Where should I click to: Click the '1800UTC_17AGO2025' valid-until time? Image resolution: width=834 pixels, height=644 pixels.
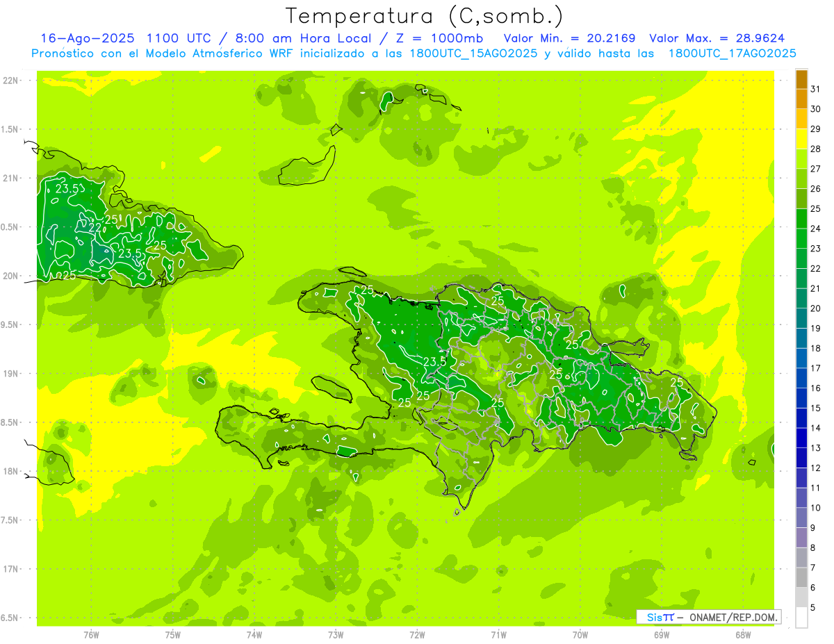click(x=732, y=53)
